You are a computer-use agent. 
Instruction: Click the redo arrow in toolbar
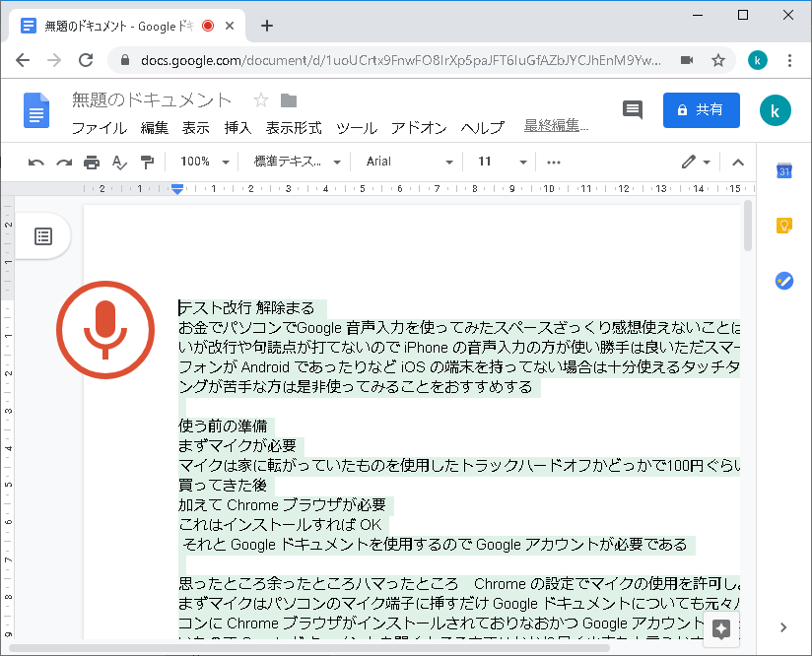[x=64, y=162]
